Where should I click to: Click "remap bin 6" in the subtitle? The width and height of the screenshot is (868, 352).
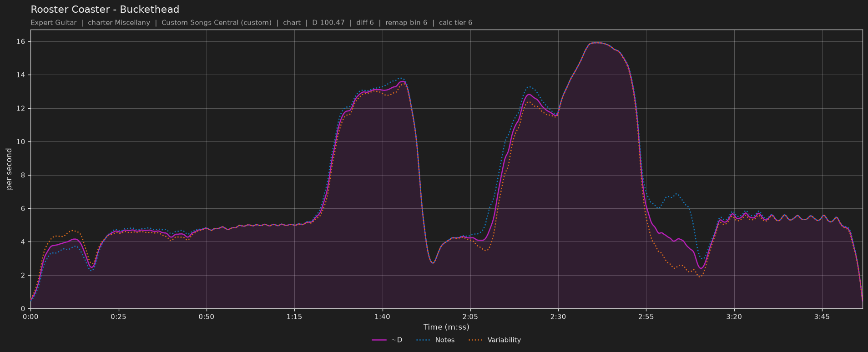click(406, 23)
